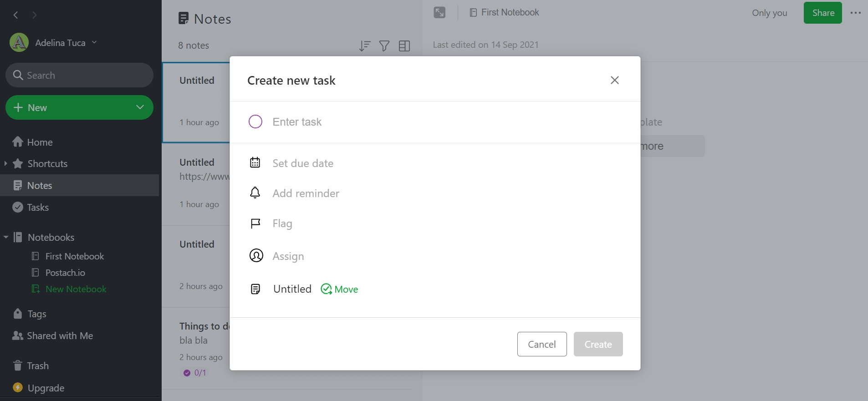Open Home in the sidebar
This screenshot has width=868, height=401.
click(x=40, y=142)
